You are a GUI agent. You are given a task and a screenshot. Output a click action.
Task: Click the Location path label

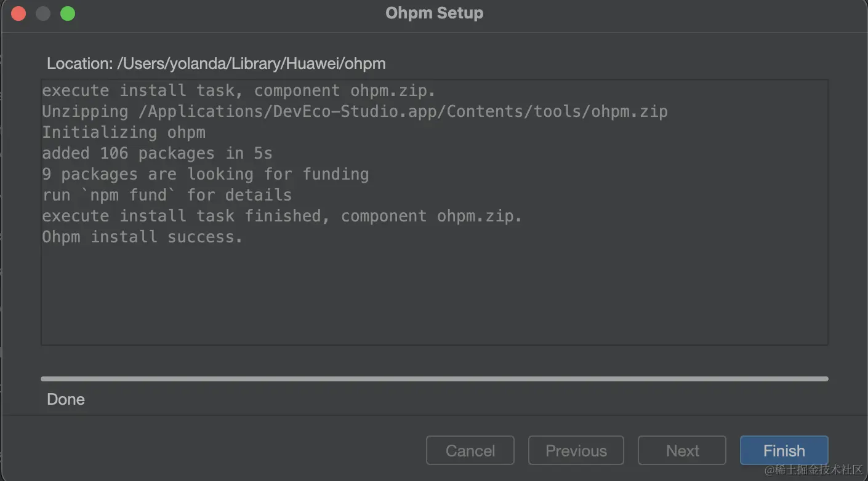point(216,63)
